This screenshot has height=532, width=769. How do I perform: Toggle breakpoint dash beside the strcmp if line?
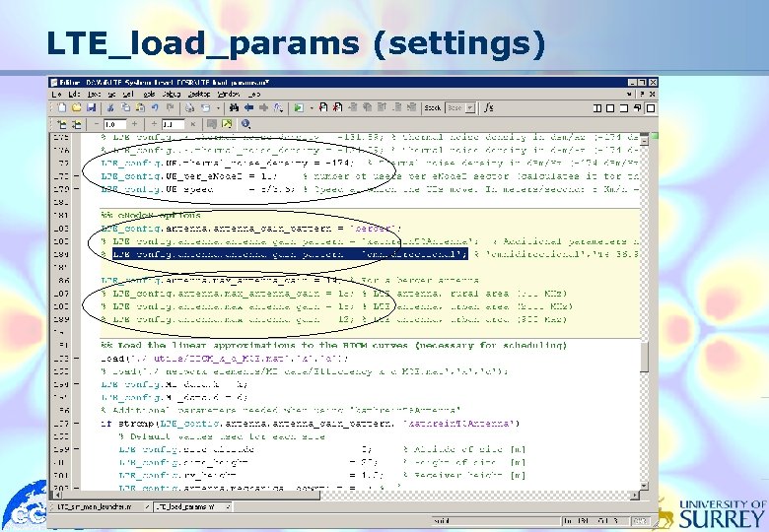77,424
